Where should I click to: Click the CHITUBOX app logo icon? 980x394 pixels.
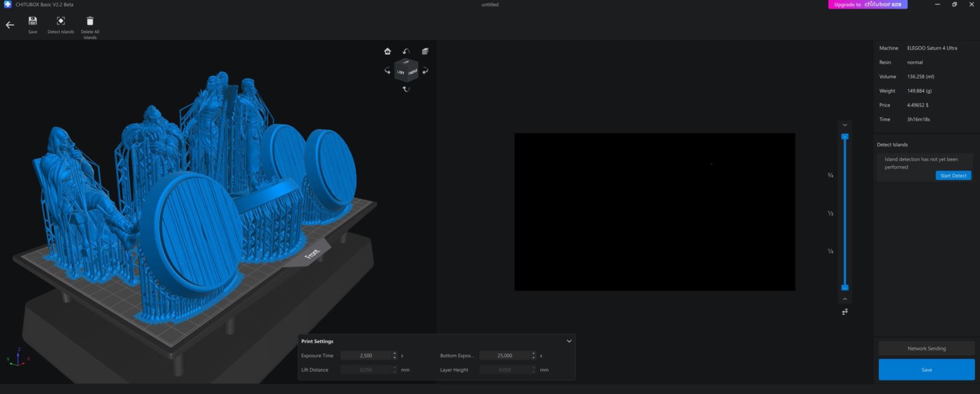click(x=8, y=4)
